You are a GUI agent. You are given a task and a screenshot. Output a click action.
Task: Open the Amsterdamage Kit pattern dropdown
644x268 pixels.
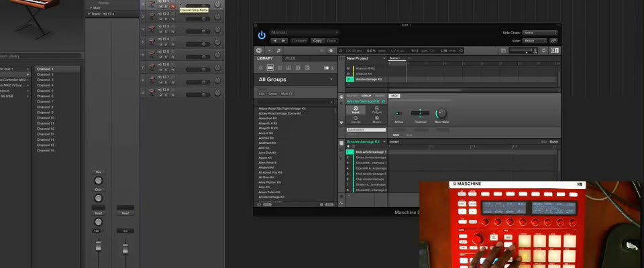[x=384, y=141]
